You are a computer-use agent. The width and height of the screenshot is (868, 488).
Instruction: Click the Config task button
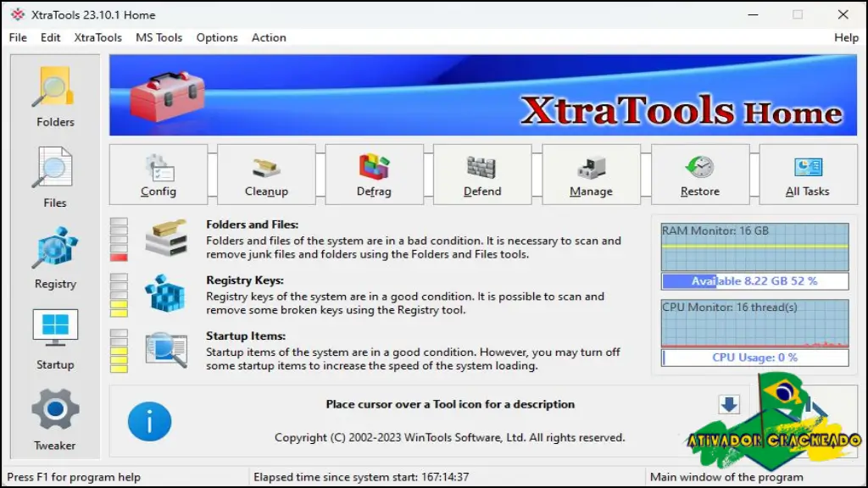(159, 175)
